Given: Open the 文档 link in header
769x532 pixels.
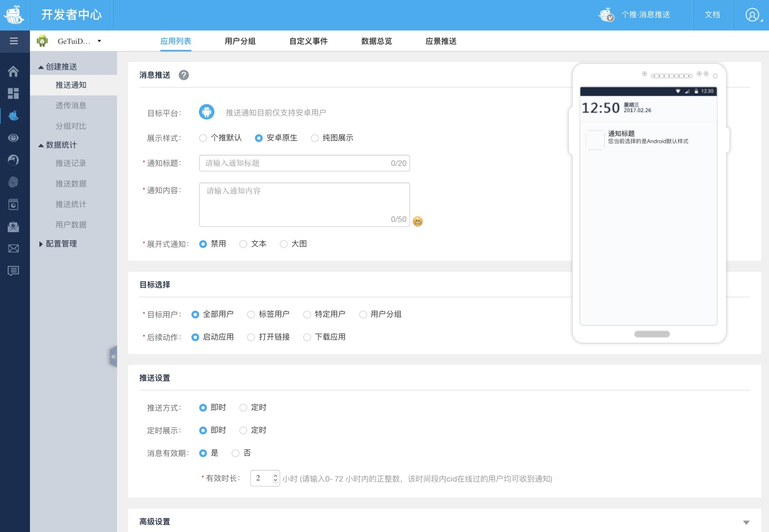Looking at the screenshot, I should click(712, 15).
